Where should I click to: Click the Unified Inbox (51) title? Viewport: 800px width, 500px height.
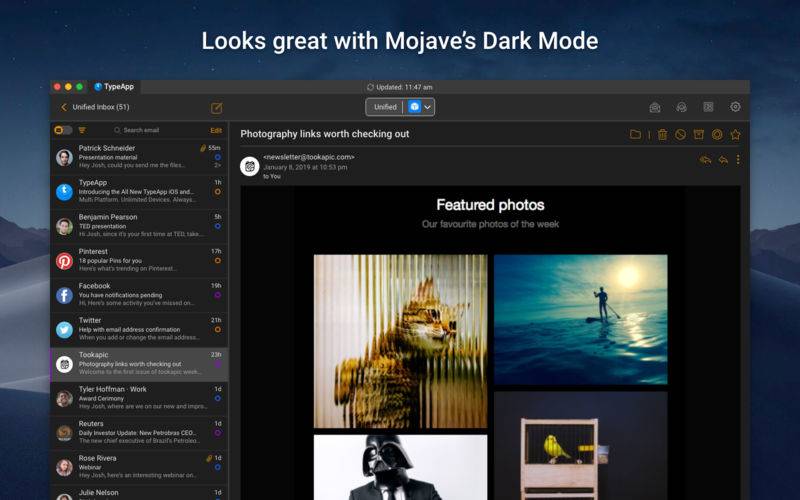(101, 107)
